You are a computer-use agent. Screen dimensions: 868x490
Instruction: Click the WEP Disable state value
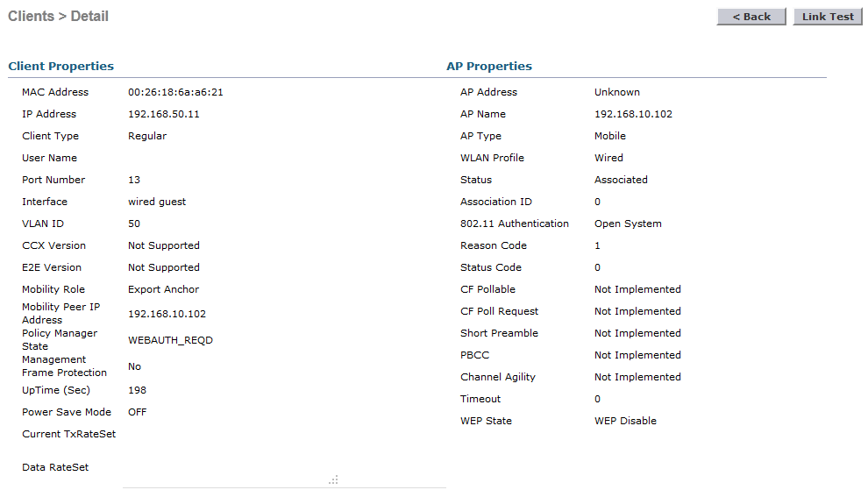625,421
